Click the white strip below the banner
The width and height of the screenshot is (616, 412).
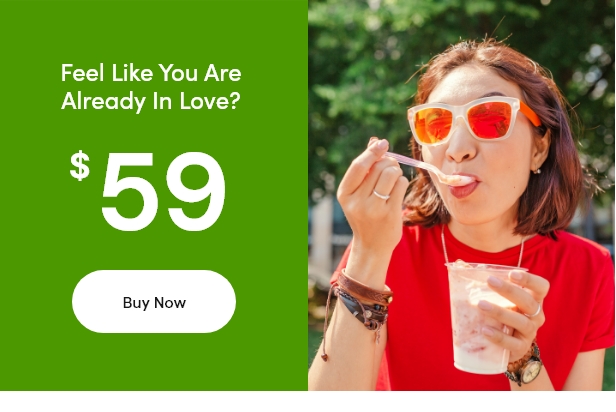coord(308,401)
